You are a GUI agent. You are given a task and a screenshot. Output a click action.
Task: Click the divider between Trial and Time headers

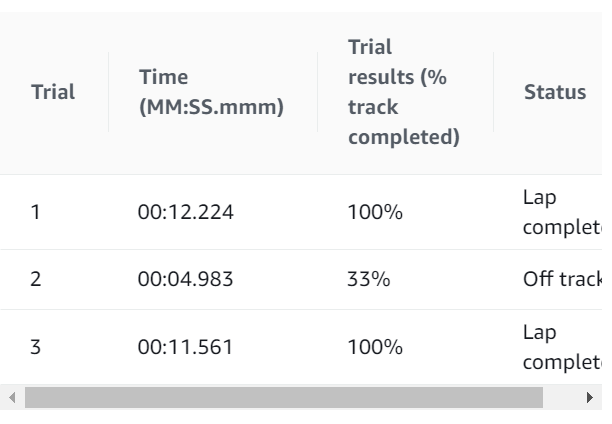pos(108,92)
